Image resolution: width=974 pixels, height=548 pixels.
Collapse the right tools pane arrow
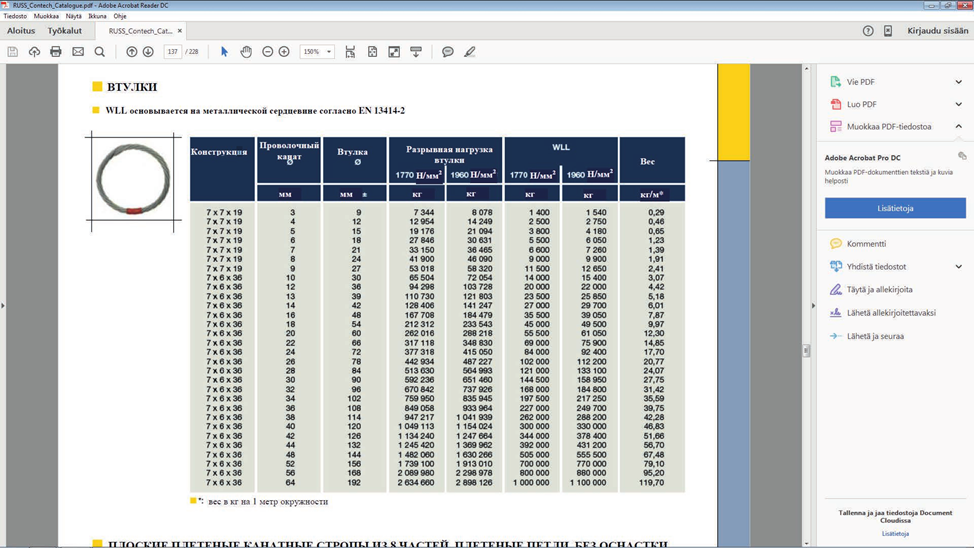813,306
